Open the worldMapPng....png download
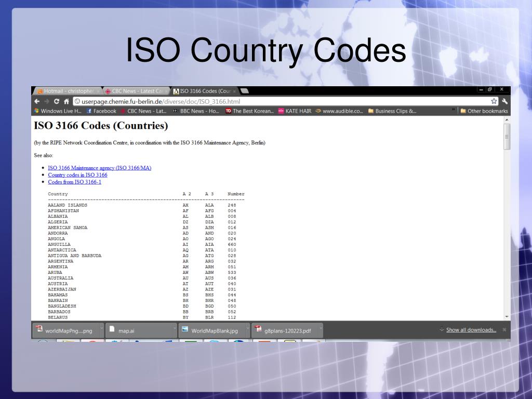532x399 pixels. 65,330
